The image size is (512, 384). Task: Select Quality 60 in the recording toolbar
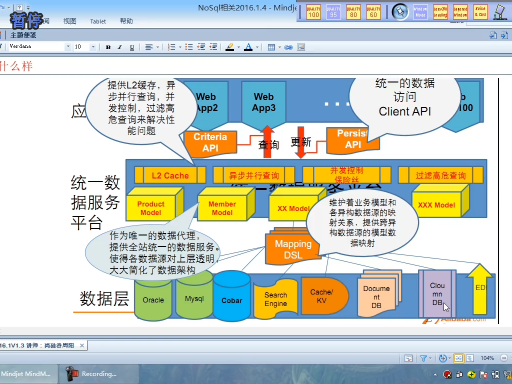[373, 12]
